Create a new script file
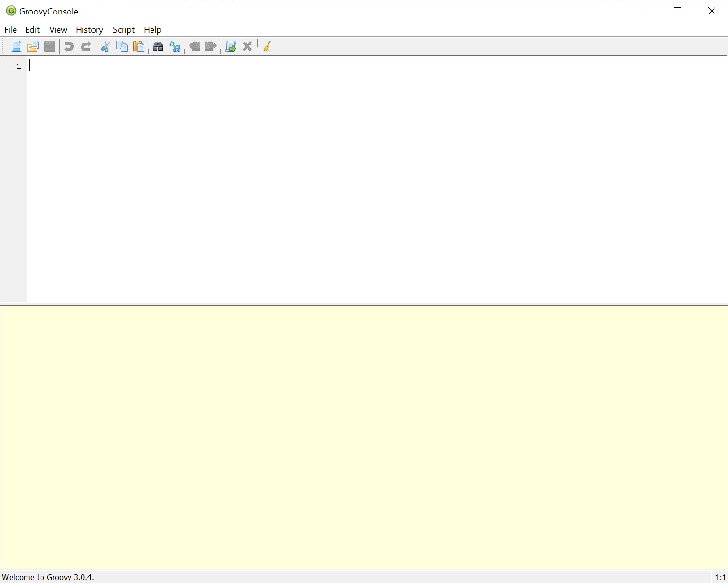The image size is (728, 583). 16,47
